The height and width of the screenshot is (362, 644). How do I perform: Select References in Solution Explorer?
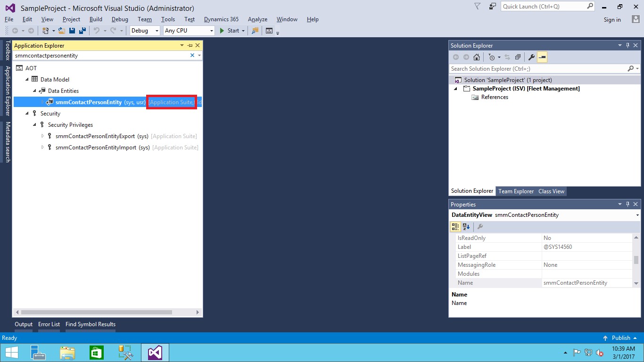coord(495,97)
